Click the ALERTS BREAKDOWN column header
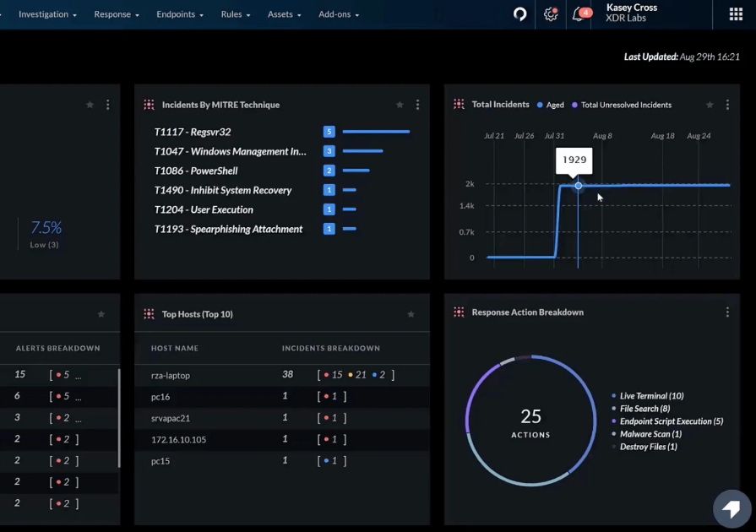Image resolution: width=756 pixels, height=532 pixels. point(57,348)
